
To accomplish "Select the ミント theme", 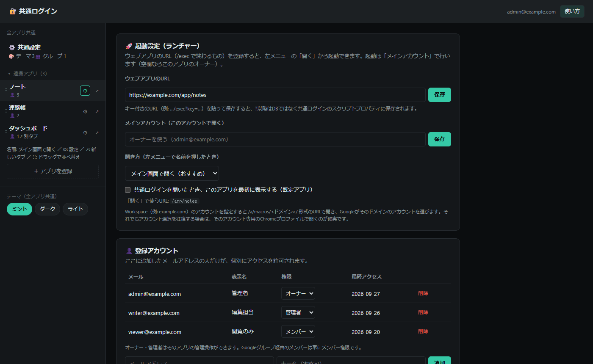I will pyautogui.click(x=19, y=209).
